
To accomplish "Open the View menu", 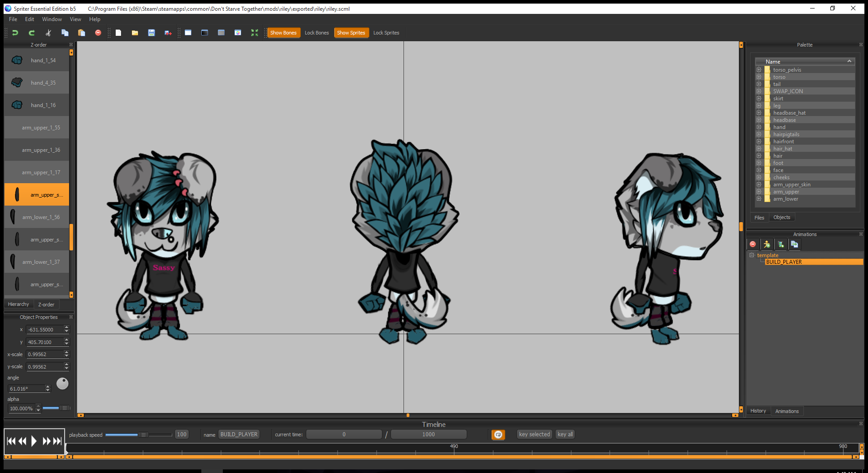I will point(75,19).
